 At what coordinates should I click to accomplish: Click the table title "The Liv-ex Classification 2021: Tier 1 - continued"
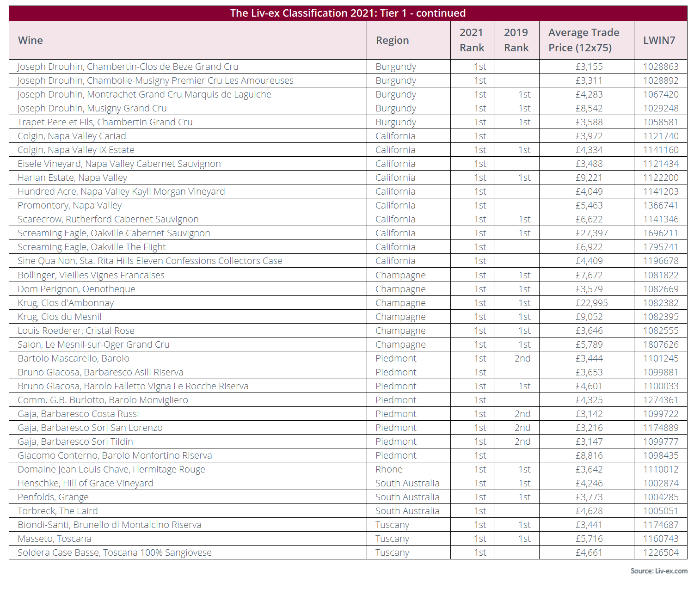[x=348, y=13]
